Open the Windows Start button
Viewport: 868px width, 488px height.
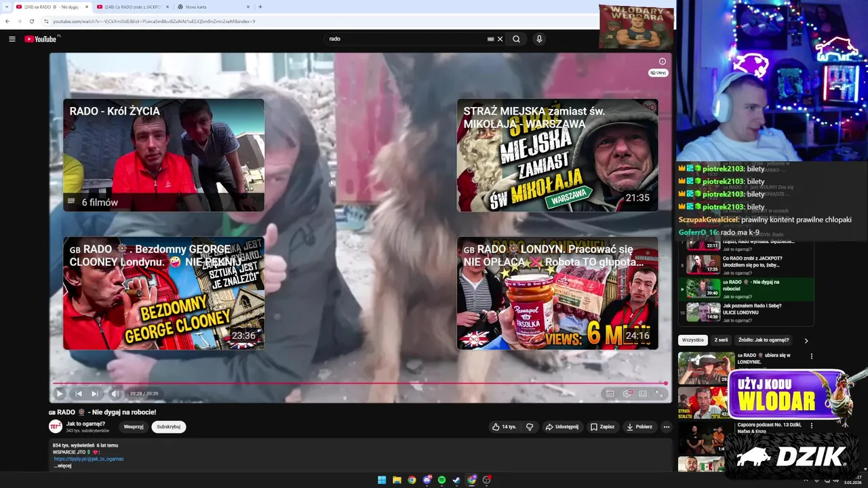pyautogui.click(x=382, y=480)
